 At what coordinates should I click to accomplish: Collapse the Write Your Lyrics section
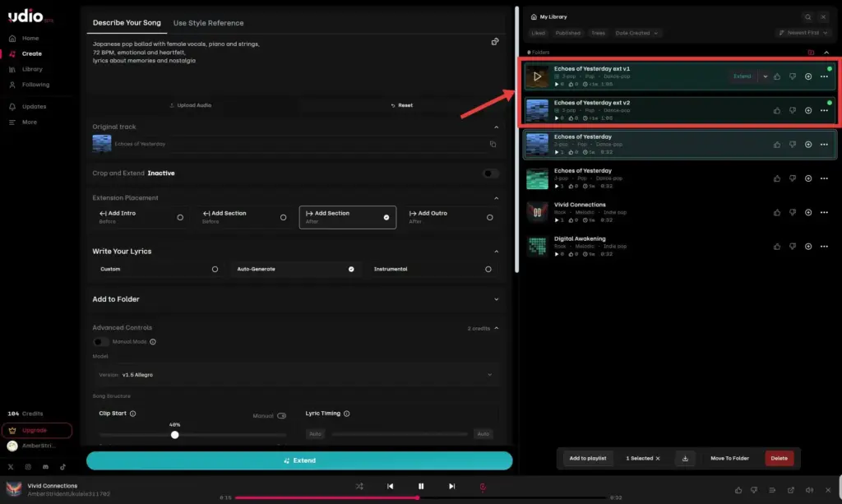tap(496, 252)
